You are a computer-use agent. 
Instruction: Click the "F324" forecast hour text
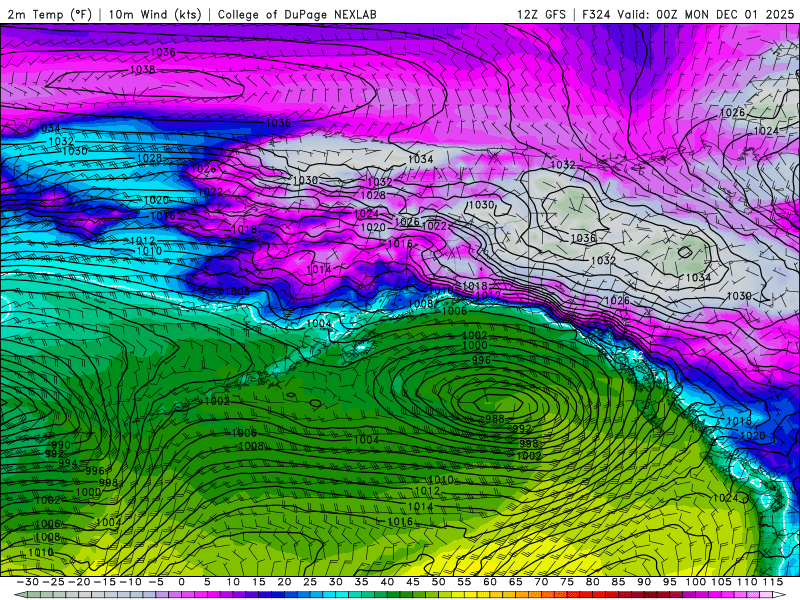coord(597,14)
